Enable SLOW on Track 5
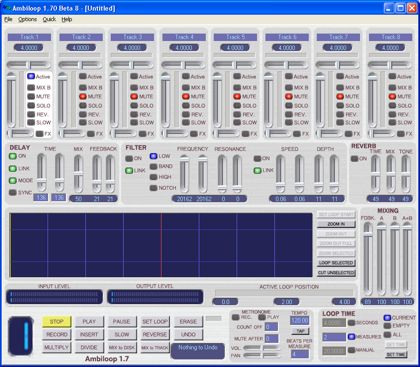This screenshot has height=367, width=420. coord(237,122)
